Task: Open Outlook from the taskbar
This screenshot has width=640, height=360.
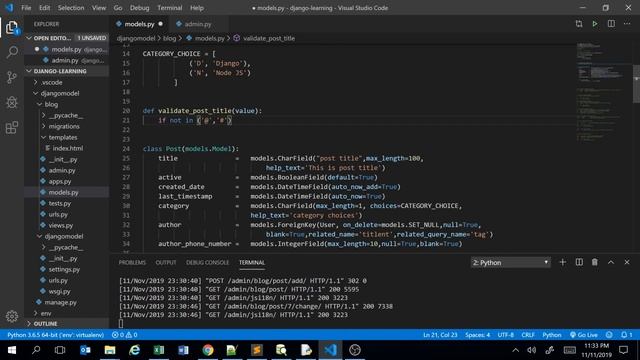Action: (85, 350)
